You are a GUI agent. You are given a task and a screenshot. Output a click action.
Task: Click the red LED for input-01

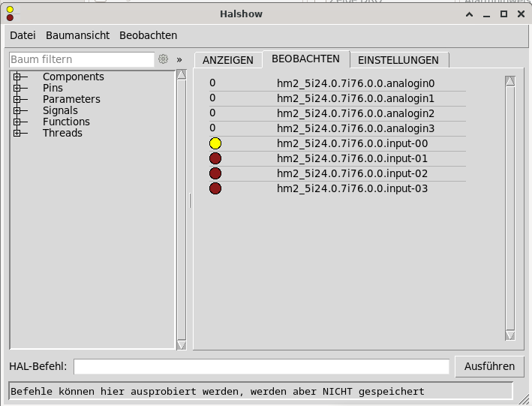click(x=215, y=158)
